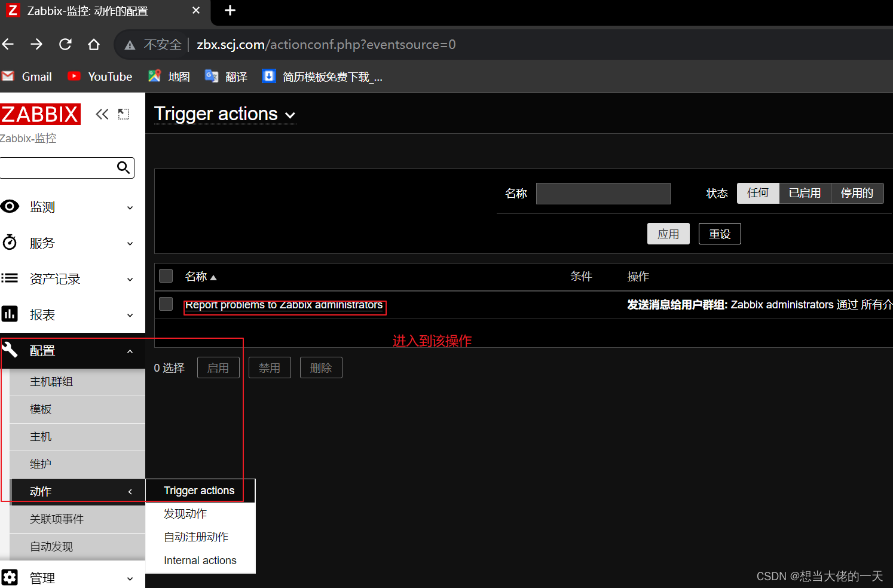
Task: Click the 动作 submenu arrow
Action: click(130, 492)
